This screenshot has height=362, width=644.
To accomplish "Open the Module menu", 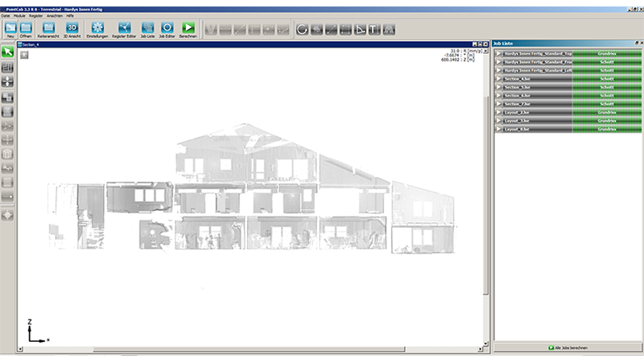I will (x=19, y=15).
